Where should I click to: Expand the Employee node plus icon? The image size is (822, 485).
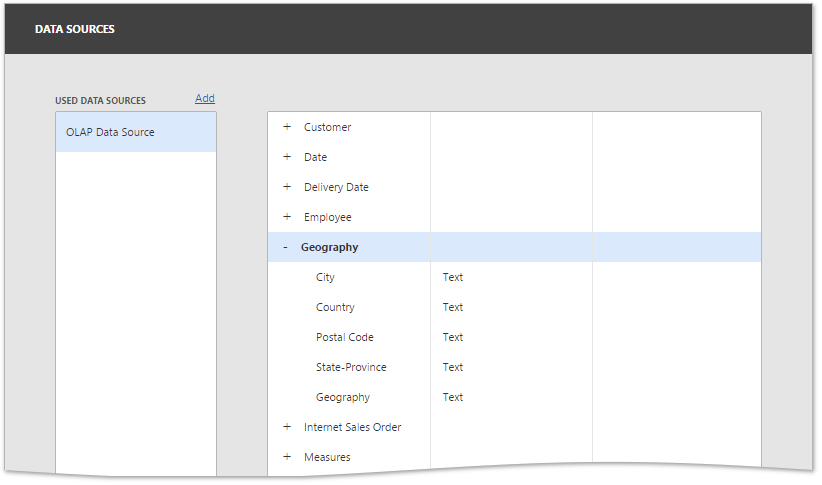[x=287, y=217]
